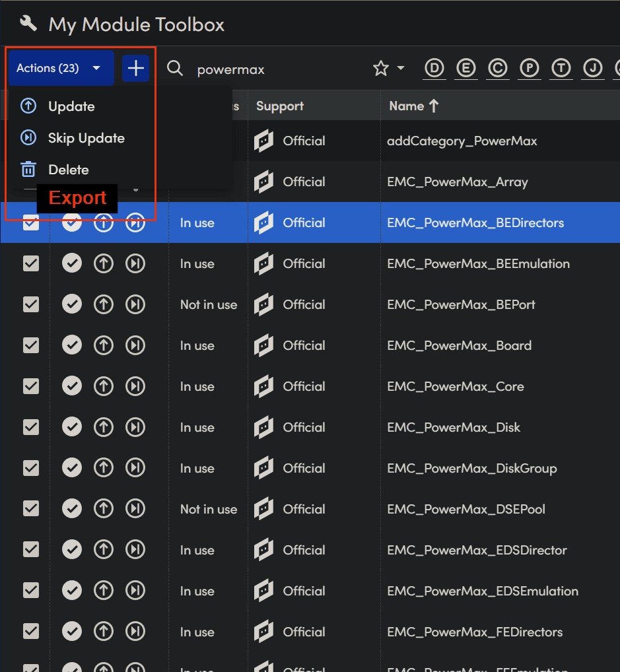Open the EMC_PowerMax_Board module
This screenshot has height=672, width=620.
[x=459, y=345]
